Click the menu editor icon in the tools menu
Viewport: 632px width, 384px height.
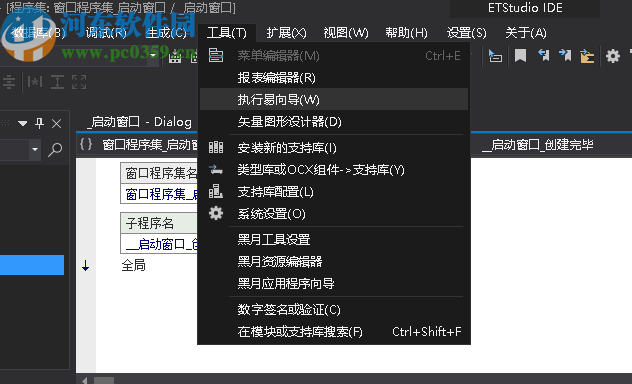point(216,55)
